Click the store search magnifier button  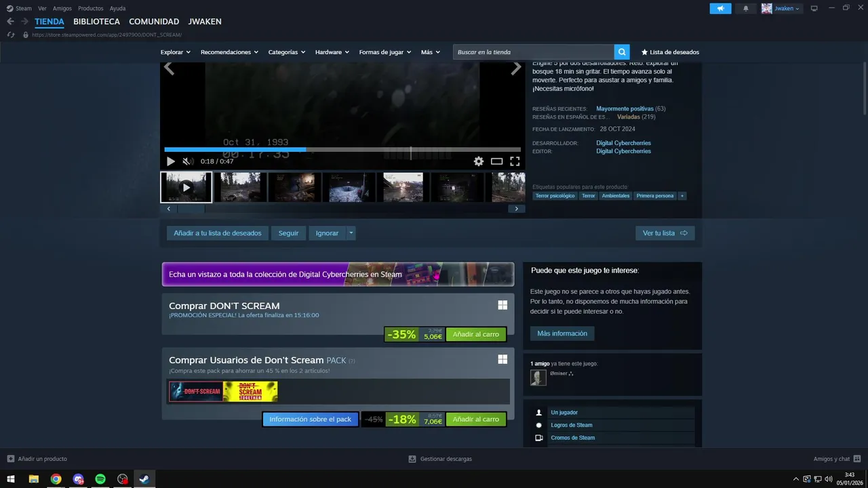(622, 52)
